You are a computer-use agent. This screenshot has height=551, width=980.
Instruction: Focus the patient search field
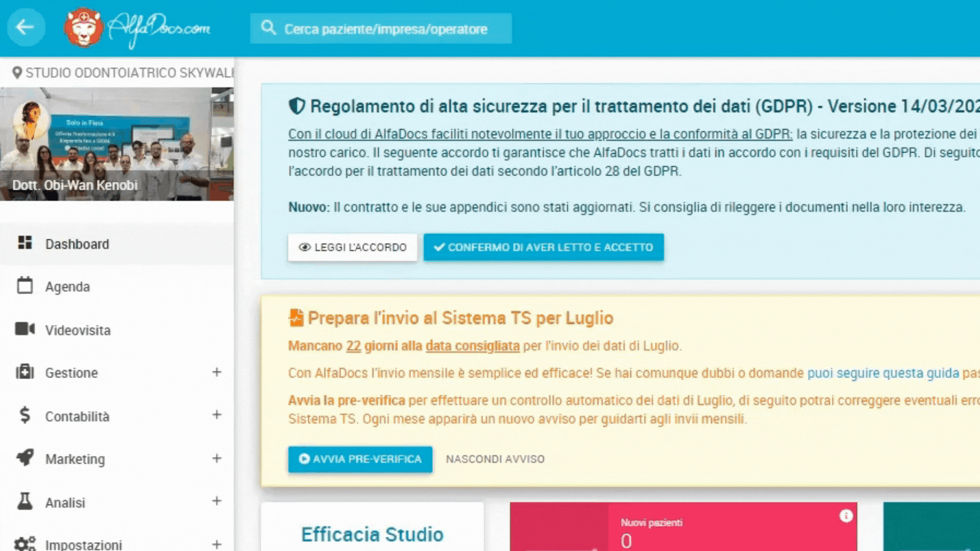pyautogui.click(x=381, y=29)
